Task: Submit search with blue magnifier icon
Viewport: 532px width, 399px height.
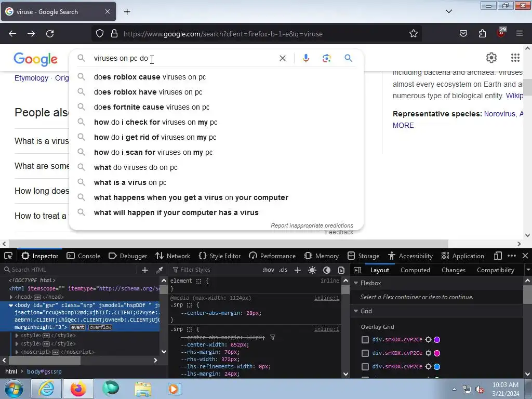Action: click(x=348, y=58)
